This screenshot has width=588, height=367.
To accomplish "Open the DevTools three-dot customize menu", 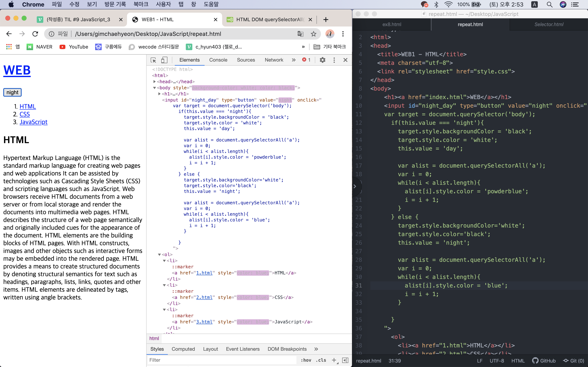I will point(334,60).
